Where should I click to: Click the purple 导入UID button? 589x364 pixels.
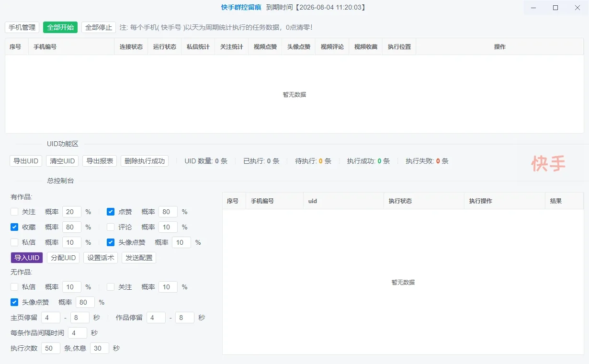[x=27, y=258]
